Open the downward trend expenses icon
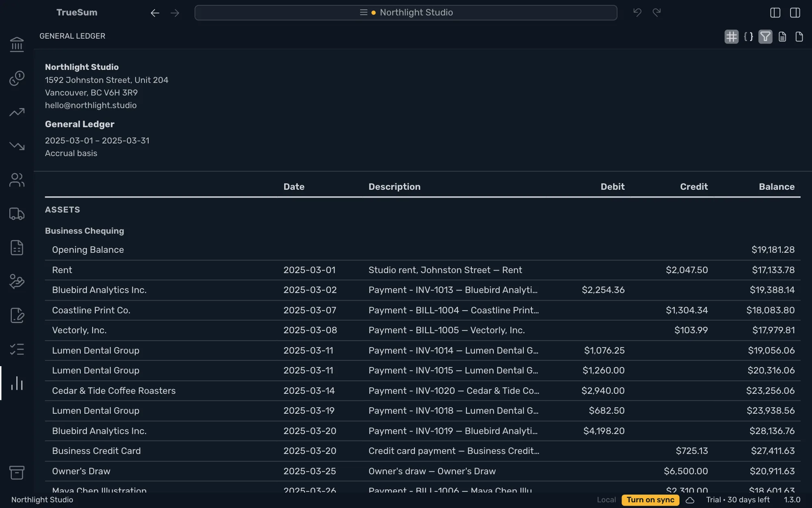Screen dimensions: 812x508 click(x=17, y=146)
